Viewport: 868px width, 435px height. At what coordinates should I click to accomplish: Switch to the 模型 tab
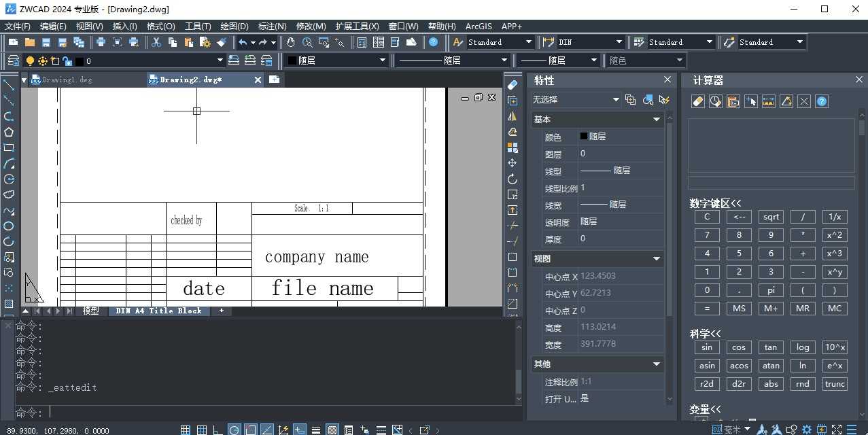[90, 311]
